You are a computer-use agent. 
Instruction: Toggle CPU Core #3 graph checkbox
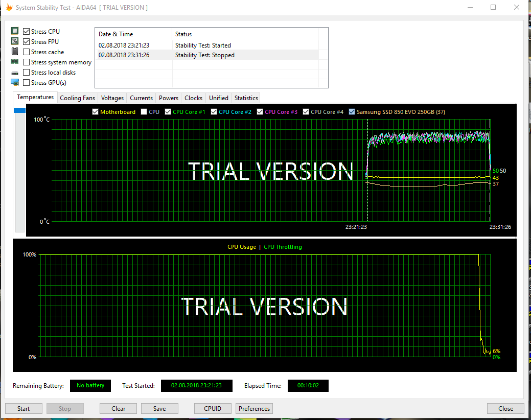(260, 112)
